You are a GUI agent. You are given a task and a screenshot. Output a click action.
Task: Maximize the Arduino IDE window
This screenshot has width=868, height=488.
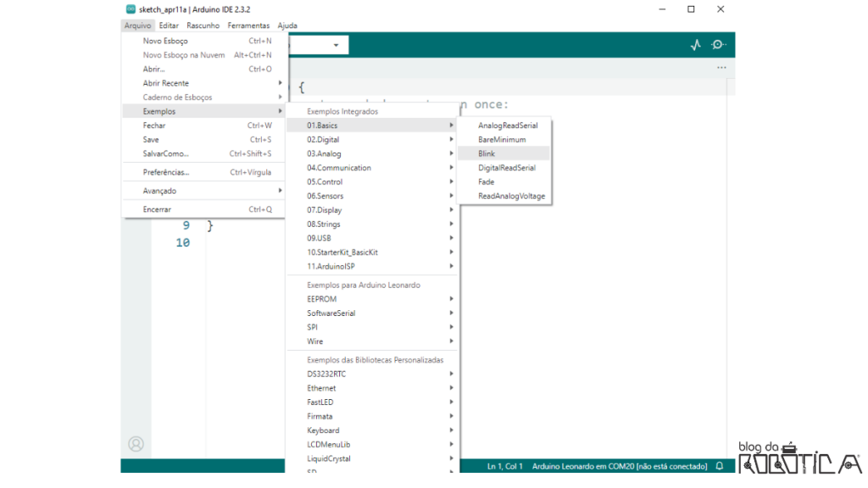(691, 9)
